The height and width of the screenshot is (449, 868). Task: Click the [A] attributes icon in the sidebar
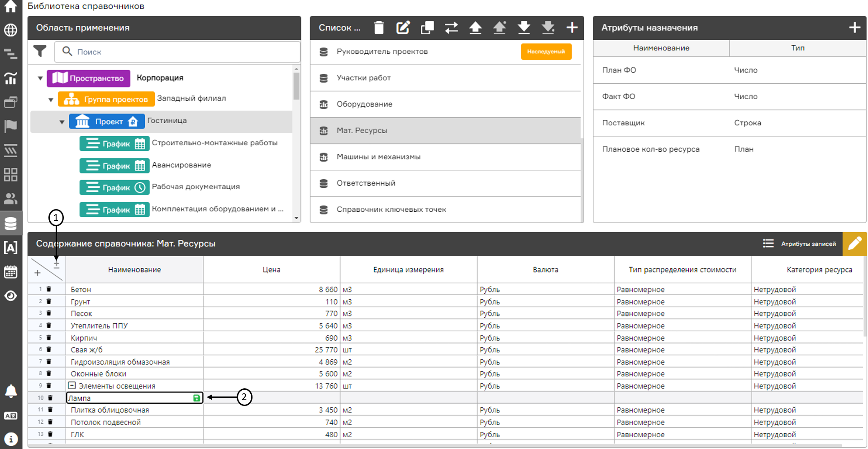[x=10, y=247]
